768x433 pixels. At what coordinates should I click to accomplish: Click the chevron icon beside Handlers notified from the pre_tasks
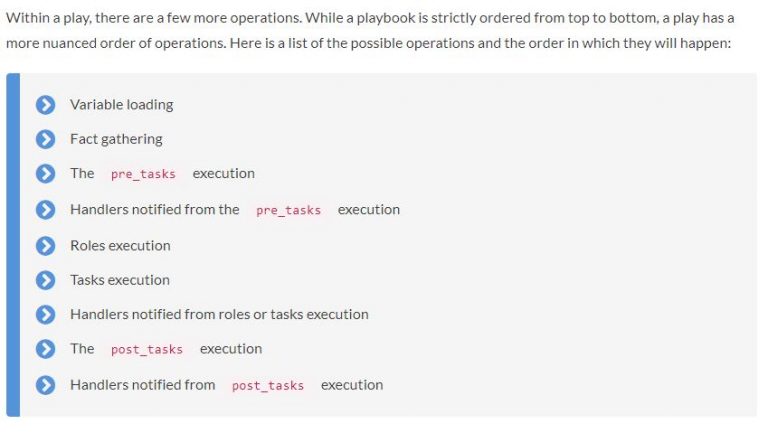click(46, 210)
